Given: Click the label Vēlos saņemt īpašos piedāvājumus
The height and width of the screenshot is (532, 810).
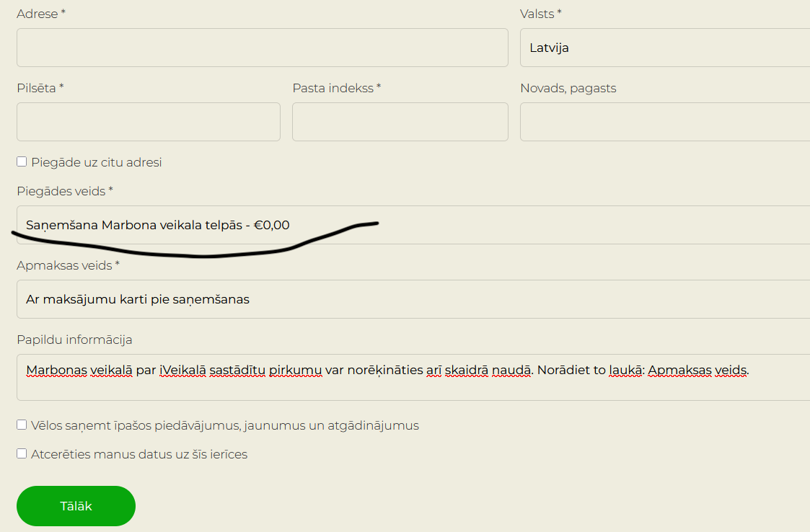Looking at the screenshot, I should click(x=225, y=425).
